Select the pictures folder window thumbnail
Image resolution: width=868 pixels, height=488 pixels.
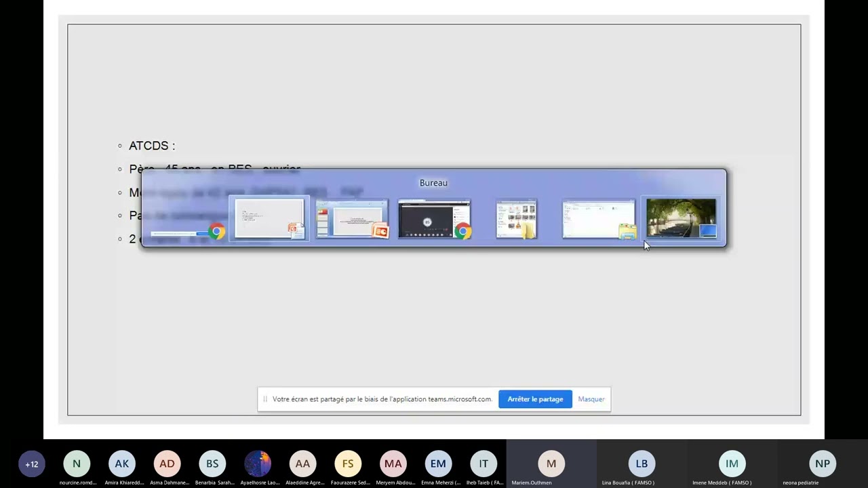pyautogui.click(x=517, y=218)
